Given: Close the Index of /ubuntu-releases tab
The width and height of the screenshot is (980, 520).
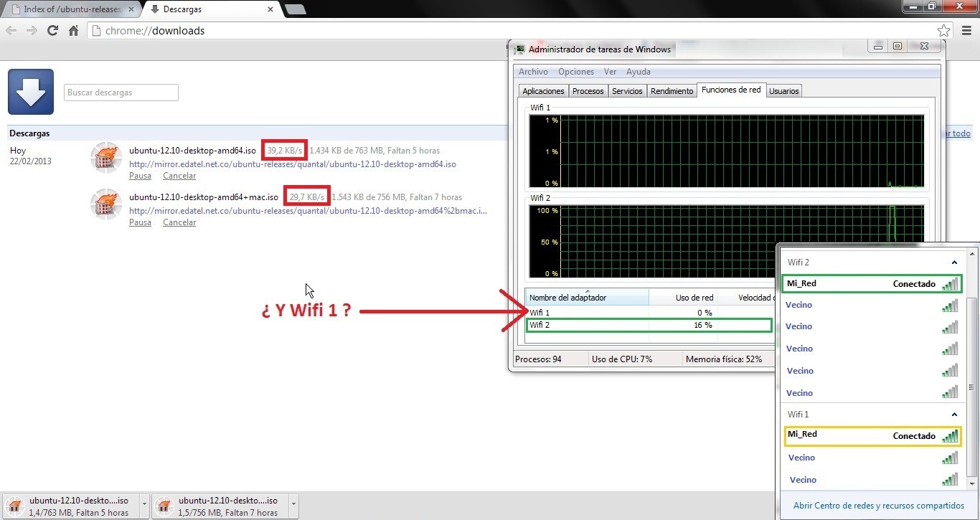Looking at the screenshot, I should [x=131, y=9].
